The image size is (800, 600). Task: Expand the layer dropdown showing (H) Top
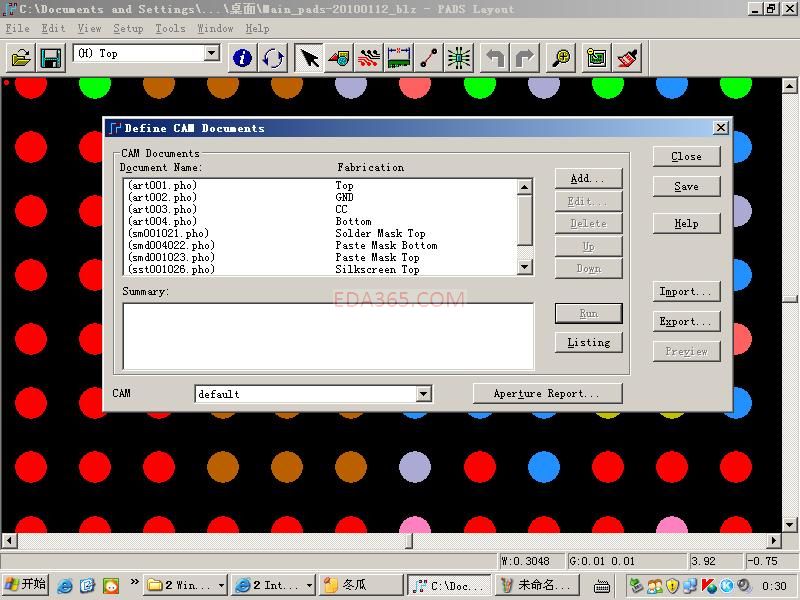[x=212, y=54]
